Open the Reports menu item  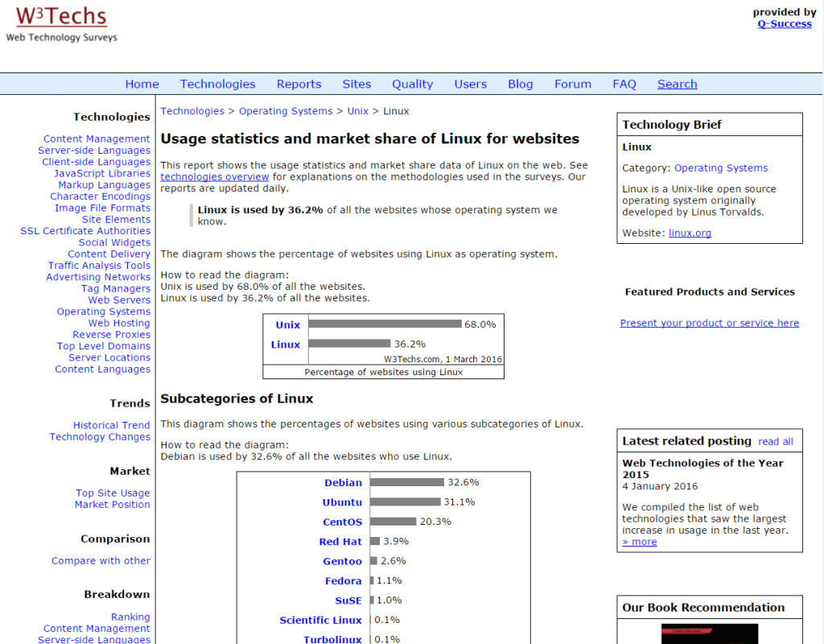pyautogui.click(x=299, y=83)
